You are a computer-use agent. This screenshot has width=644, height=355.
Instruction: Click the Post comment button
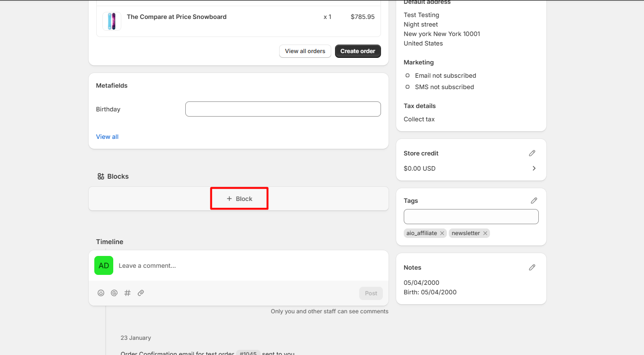click(371, 293)
